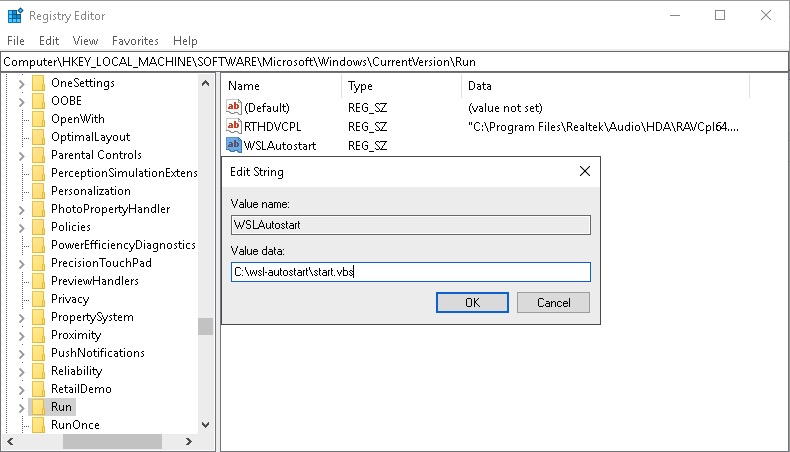The image size is (790, 452).
Task: Select the OpenWith folder icon
Action: 38,119
